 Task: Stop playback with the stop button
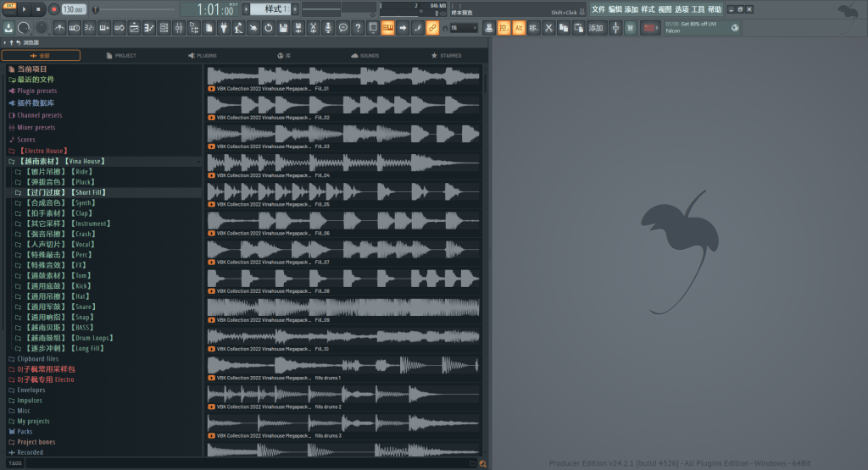[38, 9]
